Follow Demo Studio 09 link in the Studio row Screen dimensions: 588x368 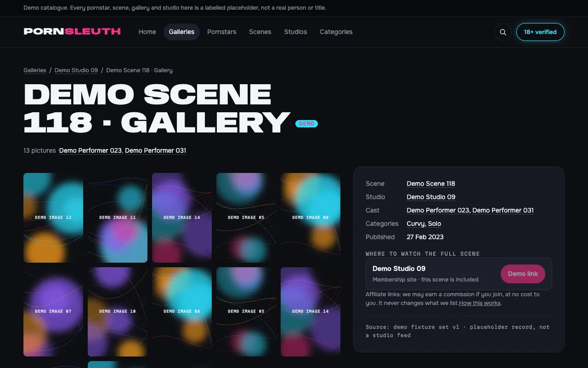pyautogui.click(x=431, y=197)
